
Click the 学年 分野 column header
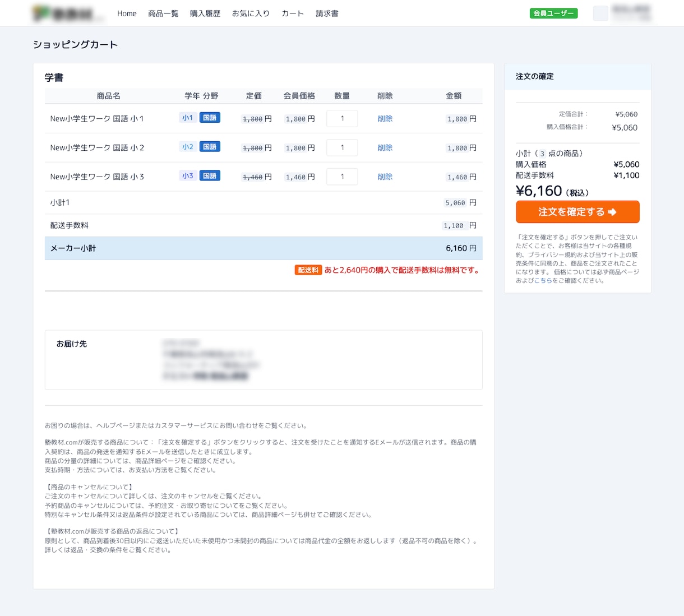pyautogui.click(x=202, y=96)
